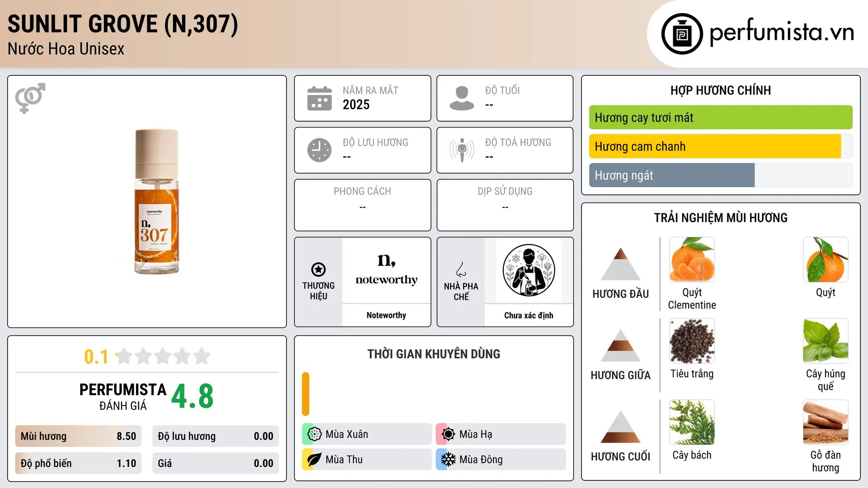Screen dimensions: 868x488
Task: Select the Mùa Xuân season button
Action: [367, 434]
